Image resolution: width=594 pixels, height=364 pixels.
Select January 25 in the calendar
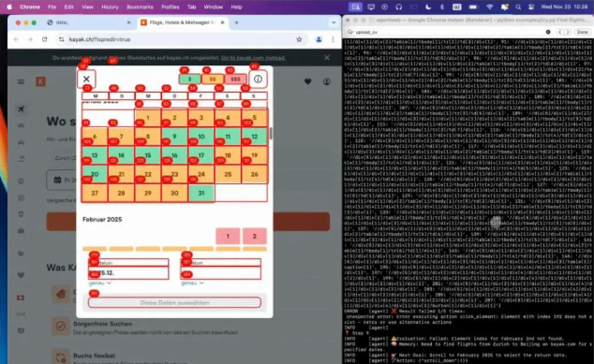[x=228, y=174]
